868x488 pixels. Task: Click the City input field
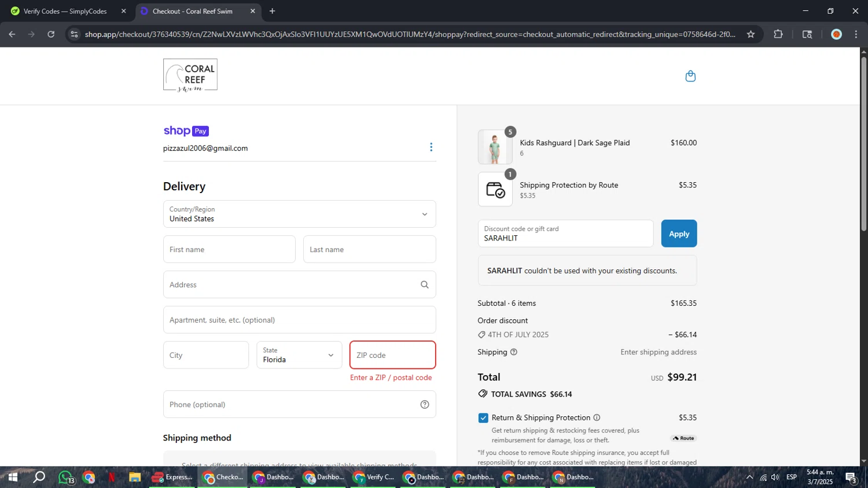[206, 355]
